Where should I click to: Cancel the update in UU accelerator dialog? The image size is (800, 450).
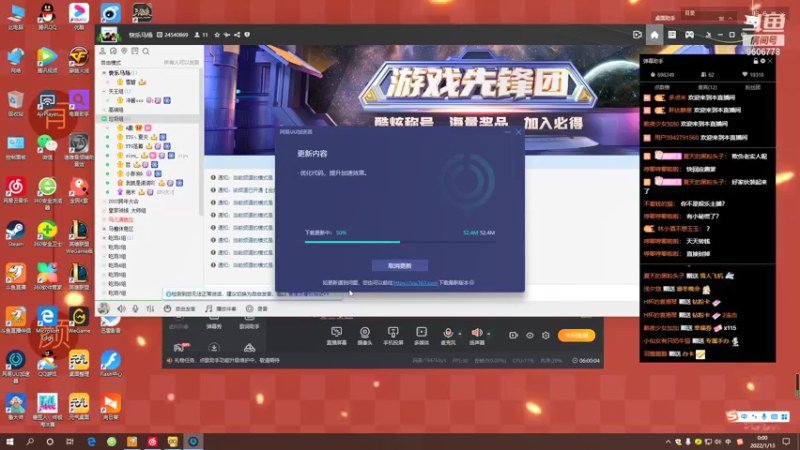[399, 266]
